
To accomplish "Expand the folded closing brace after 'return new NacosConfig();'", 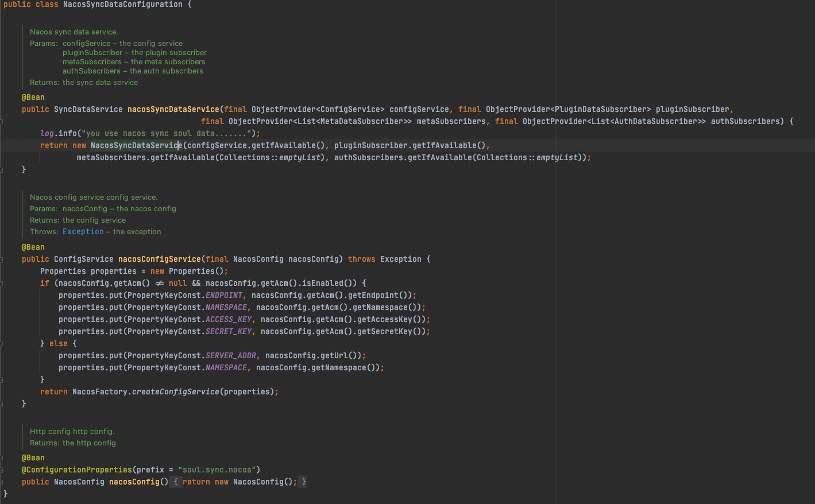I will pos(304,482).
